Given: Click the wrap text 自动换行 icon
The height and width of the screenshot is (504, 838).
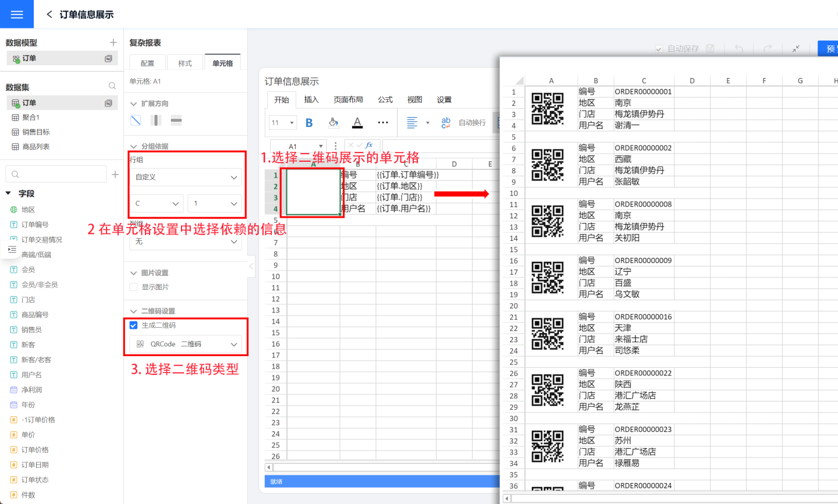Looking at the screenshot, I should click(x=446, y=122).
